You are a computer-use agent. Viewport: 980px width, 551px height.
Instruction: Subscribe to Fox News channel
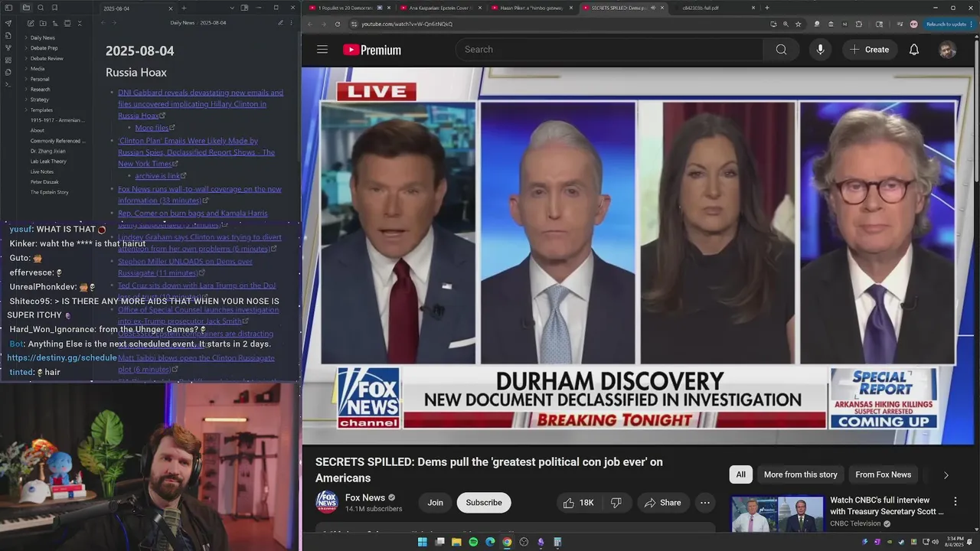point(484,503)
